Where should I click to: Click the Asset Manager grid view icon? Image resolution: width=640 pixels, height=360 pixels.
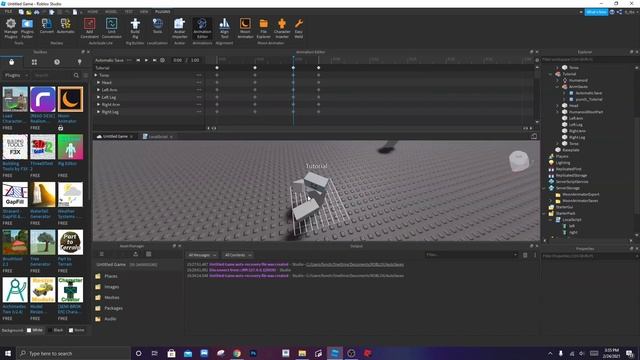pyautogui.click(x=149, y=254)
